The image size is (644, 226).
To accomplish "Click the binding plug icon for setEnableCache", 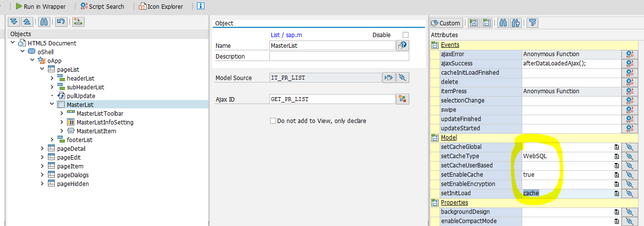I will [x=630, y=175].
